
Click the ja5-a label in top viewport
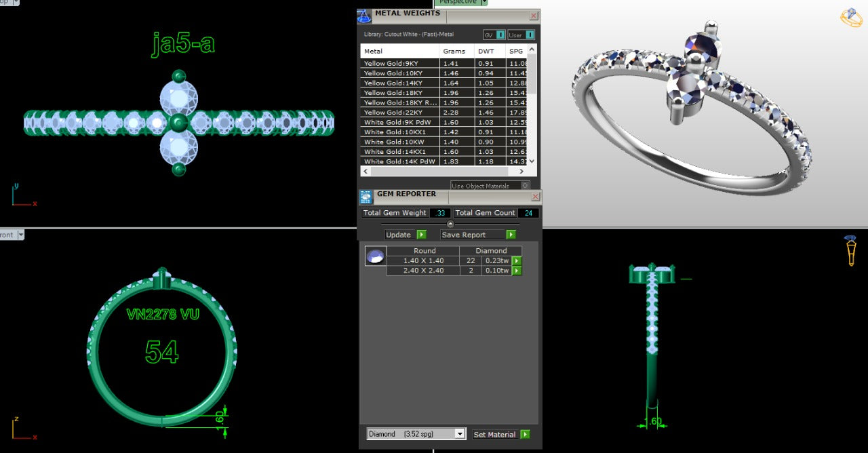[184, 43]
